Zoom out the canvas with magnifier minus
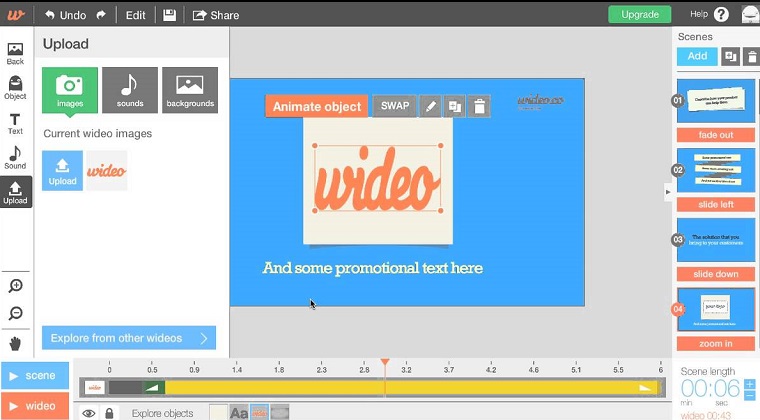The height and width of the screenshot is (420, 760). click(x=16, y=313)
